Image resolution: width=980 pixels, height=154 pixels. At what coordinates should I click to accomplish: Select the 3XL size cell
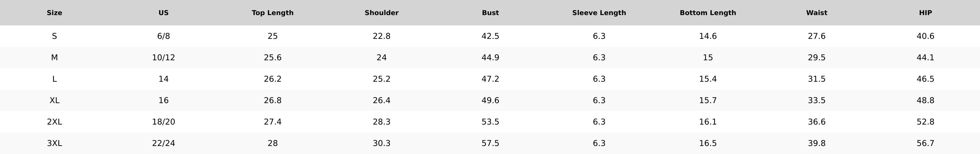coord(54,143)
